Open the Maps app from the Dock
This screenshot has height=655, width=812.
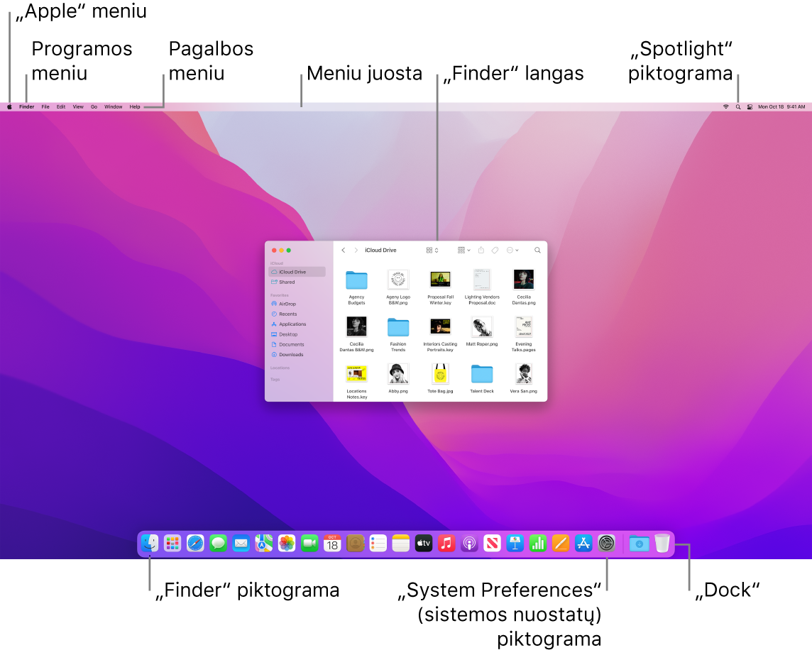click(x=263, y=544)
